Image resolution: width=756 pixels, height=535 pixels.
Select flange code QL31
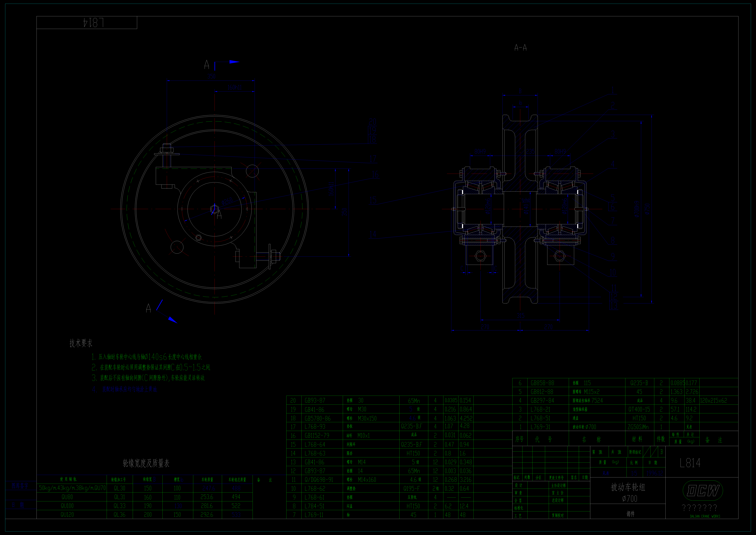point(120,497)
